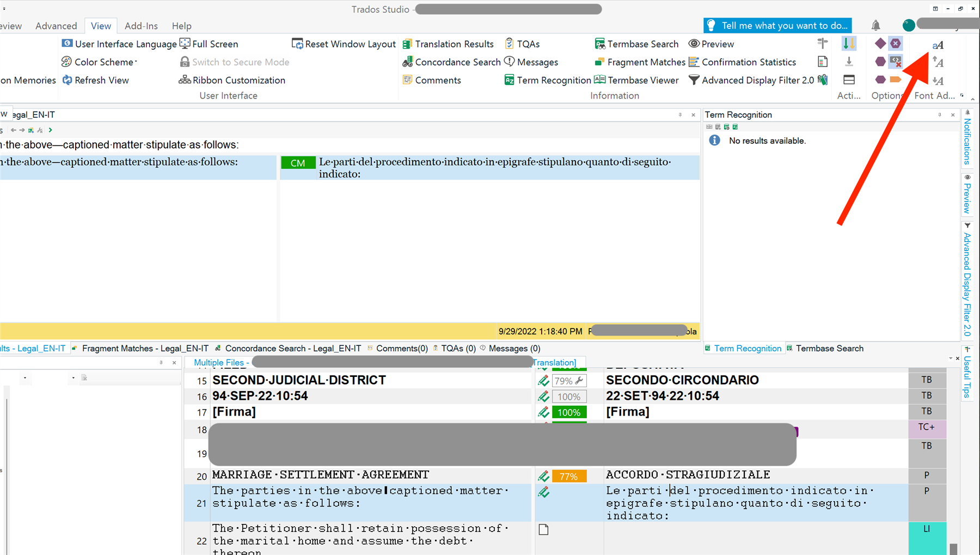Click green chevron in translation results toolbar
Screen dimensions: 980x555
click(x=50, y=130)
